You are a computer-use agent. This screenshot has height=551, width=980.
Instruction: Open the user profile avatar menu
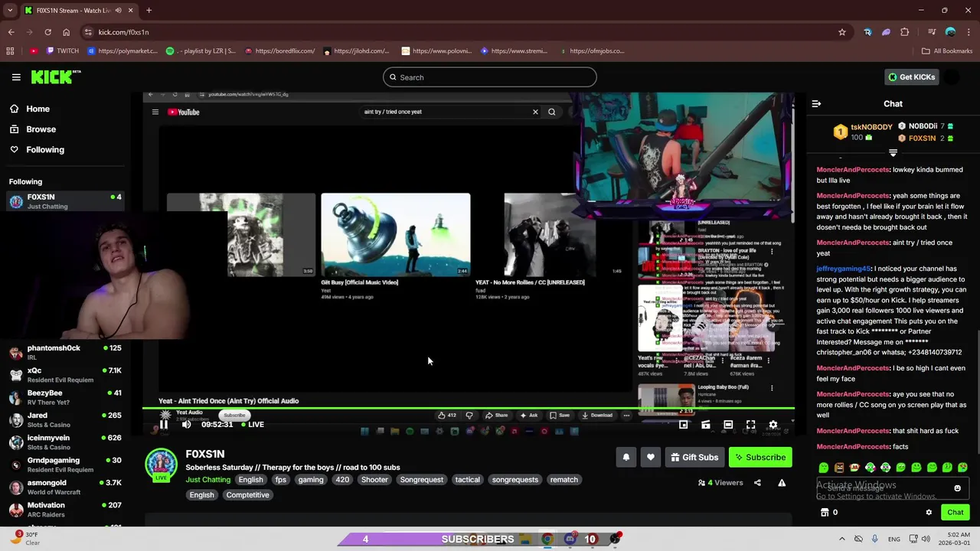[x=952, y=77]
